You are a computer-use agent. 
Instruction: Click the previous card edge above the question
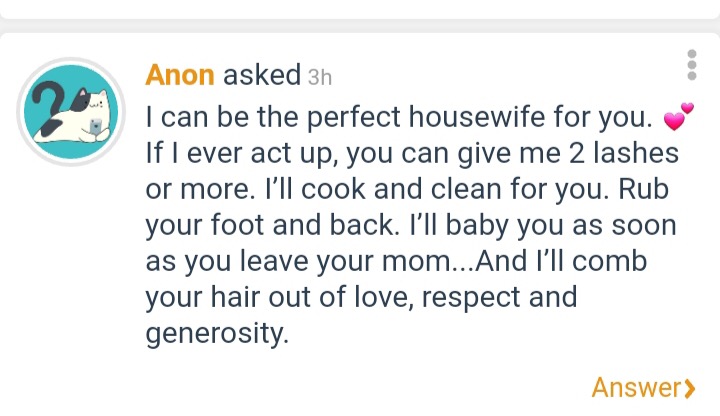click(360, 9)
